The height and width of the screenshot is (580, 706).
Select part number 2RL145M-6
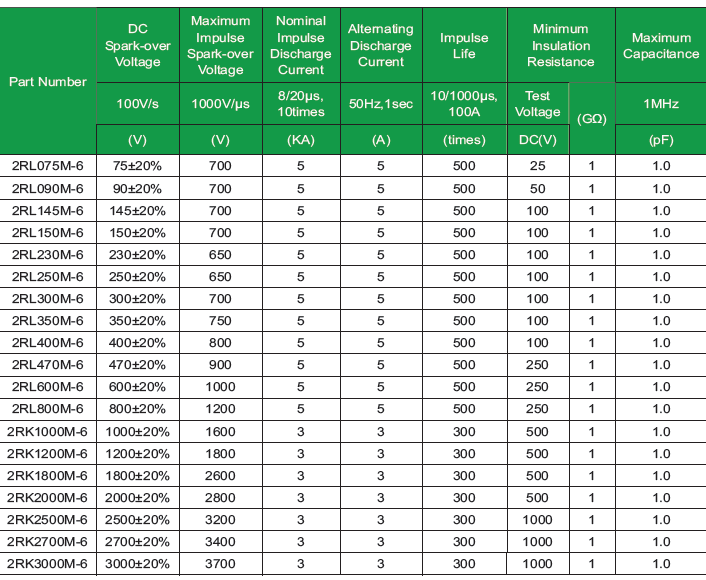[48, 211]
